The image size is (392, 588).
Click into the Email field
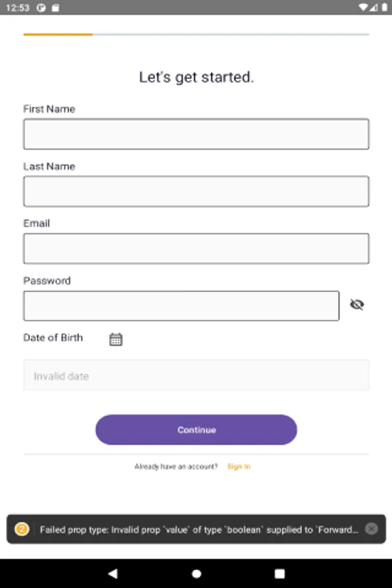point(196,248)
